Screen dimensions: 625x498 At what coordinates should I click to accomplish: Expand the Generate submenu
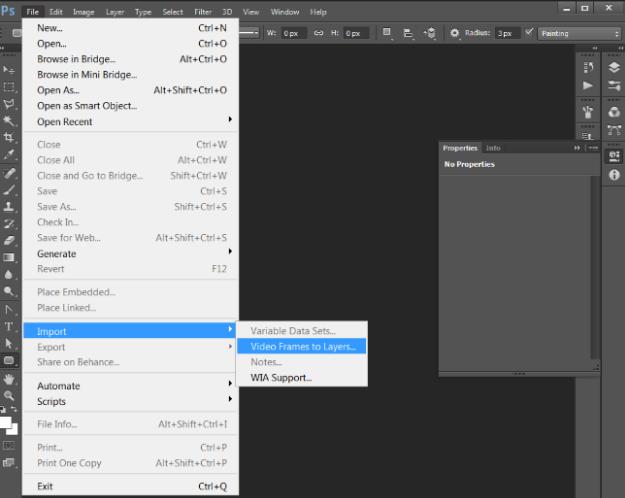coord(131,254)
